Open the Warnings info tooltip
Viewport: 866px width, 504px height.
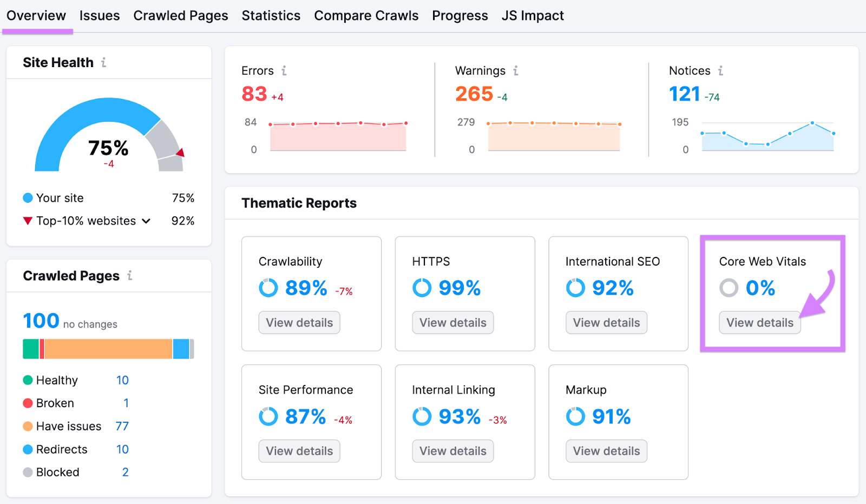pos(516,70)
